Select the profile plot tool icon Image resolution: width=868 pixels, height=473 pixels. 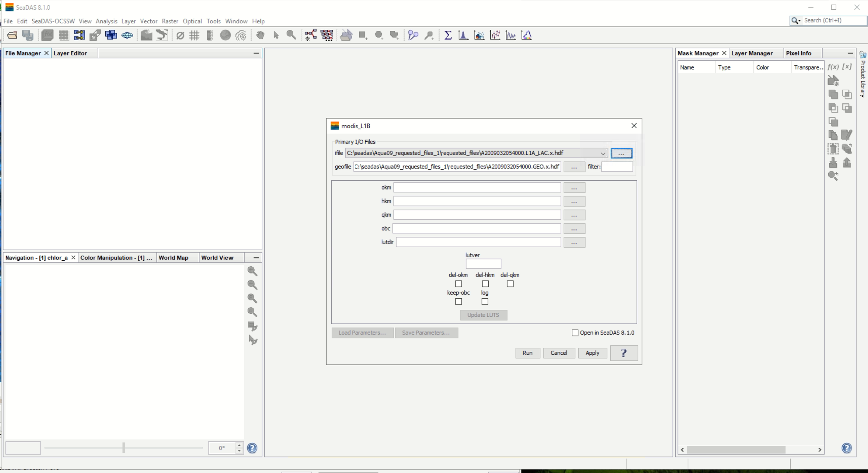click(510, 35)
